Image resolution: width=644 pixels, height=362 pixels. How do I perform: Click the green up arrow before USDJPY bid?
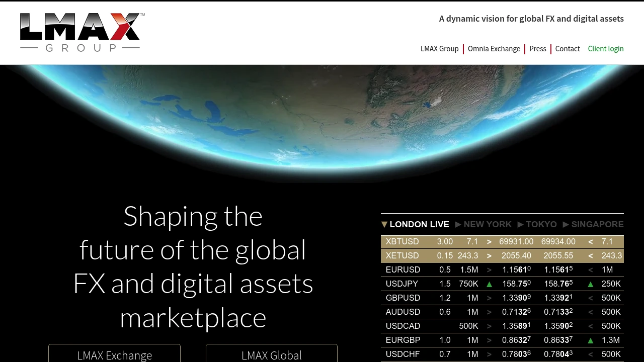pyautogui.click(x=489, y=285)
